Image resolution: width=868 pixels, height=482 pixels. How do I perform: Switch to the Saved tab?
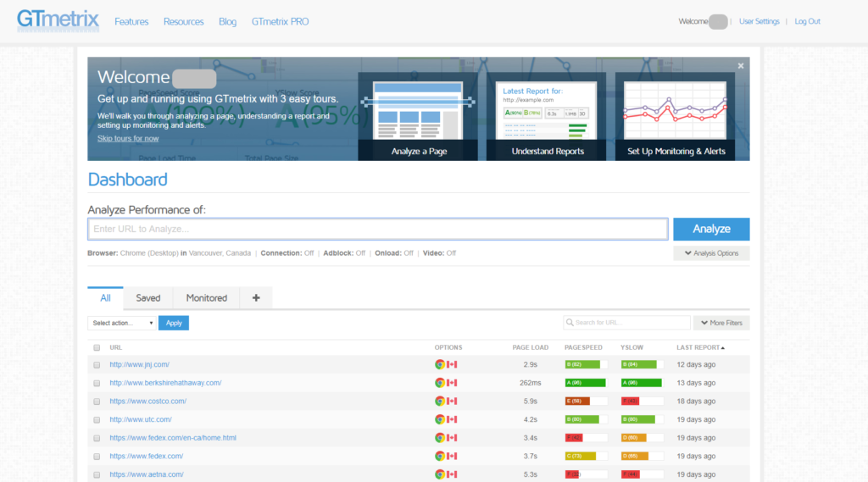tap(147, 297)
